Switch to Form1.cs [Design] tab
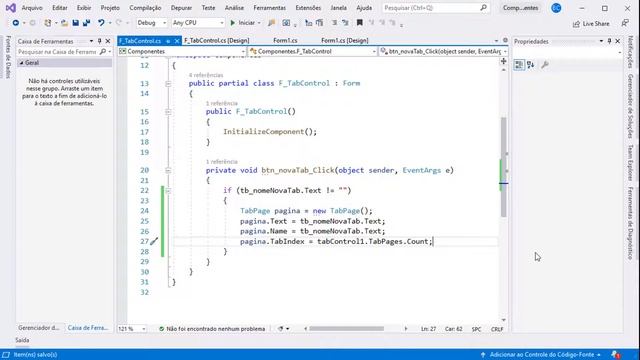The width and height of the screenshot is (640, 360). click(345, 40)
